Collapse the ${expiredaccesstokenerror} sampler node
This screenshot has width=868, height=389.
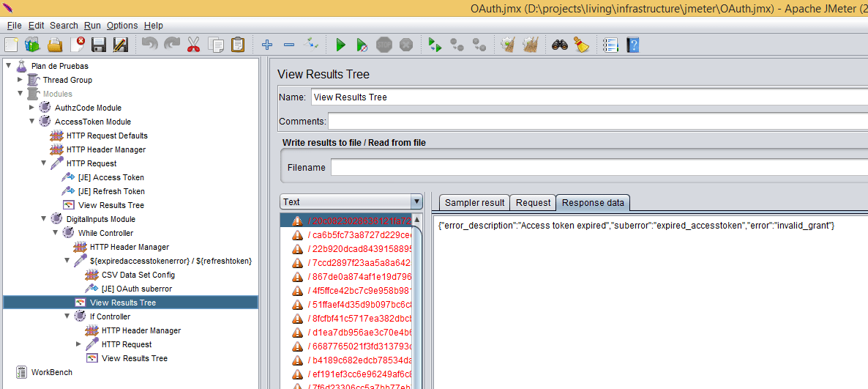click(x=67, y=261)
